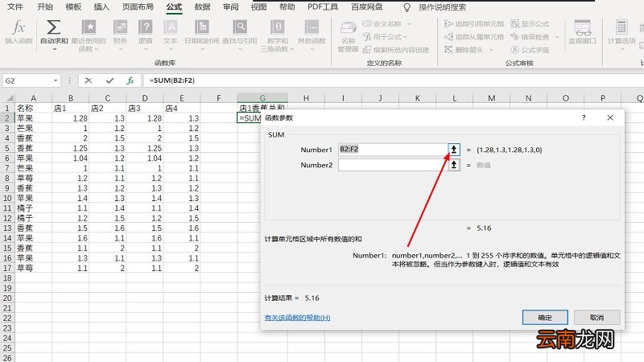This screenshot has height=362, width=644.
Task: Click the lightbulb Tell Me search icon
Action: coord(407,7)
